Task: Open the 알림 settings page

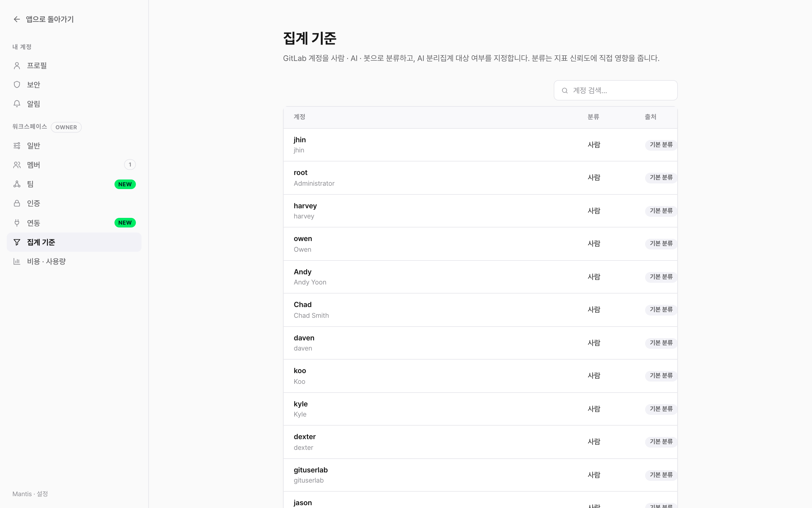Action: click(74, 104)
